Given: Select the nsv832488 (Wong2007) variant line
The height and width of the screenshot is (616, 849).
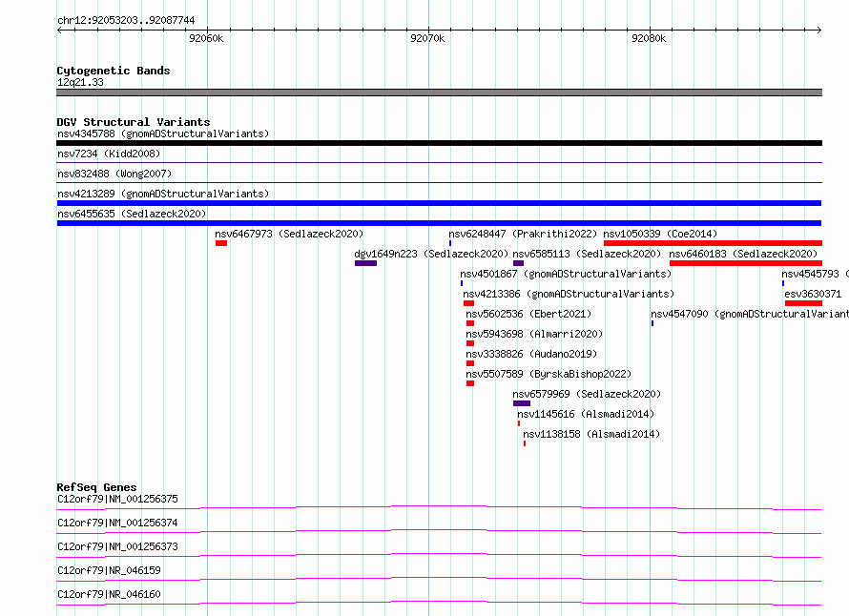Looking at the screenshot, I should pos(439,182).
